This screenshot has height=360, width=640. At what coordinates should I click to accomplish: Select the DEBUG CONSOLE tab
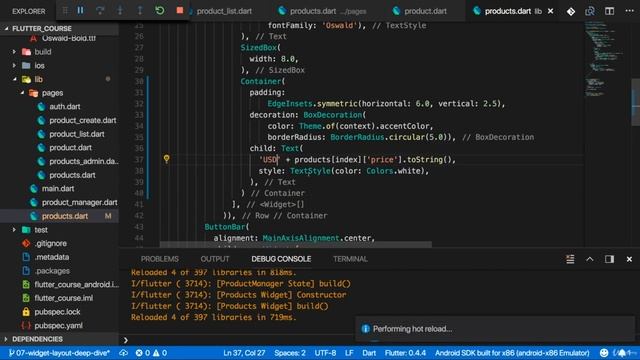[x=281, y=259]
